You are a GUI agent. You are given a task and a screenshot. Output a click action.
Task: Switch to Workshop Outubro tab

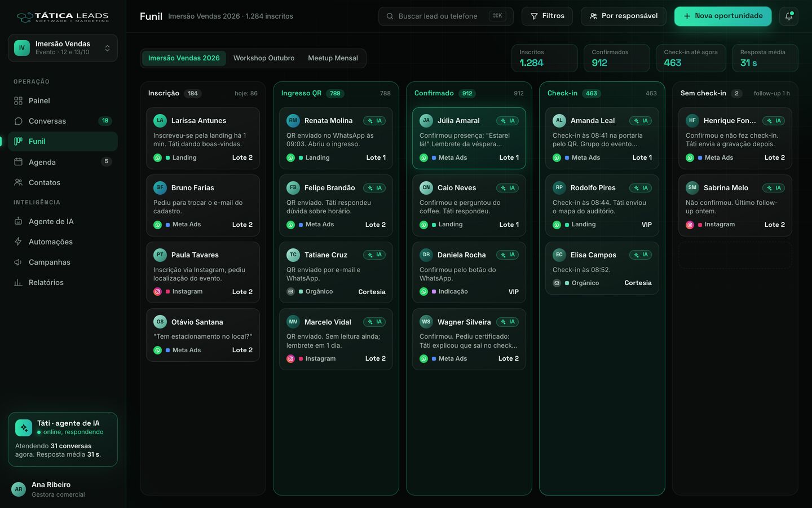[264, 58]
